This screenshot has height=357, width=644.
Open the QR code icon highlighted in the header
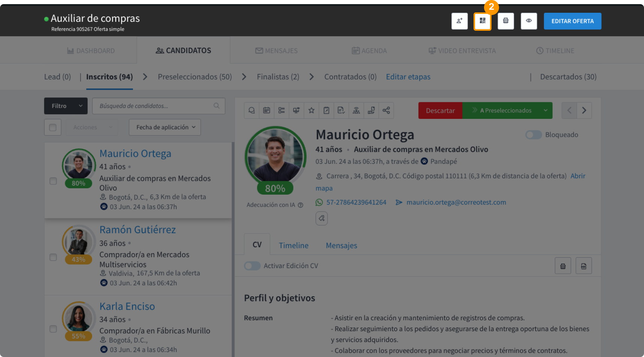[x=483, y=21]
